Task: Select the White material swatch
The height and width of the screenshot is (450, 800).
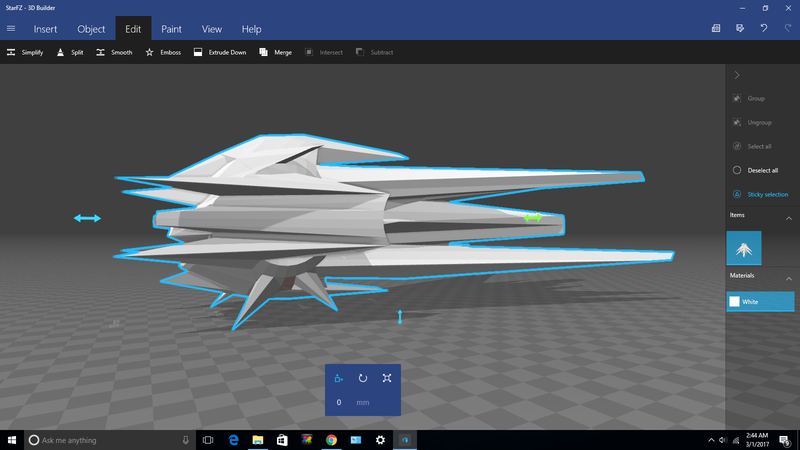Action: pos(759,301)
